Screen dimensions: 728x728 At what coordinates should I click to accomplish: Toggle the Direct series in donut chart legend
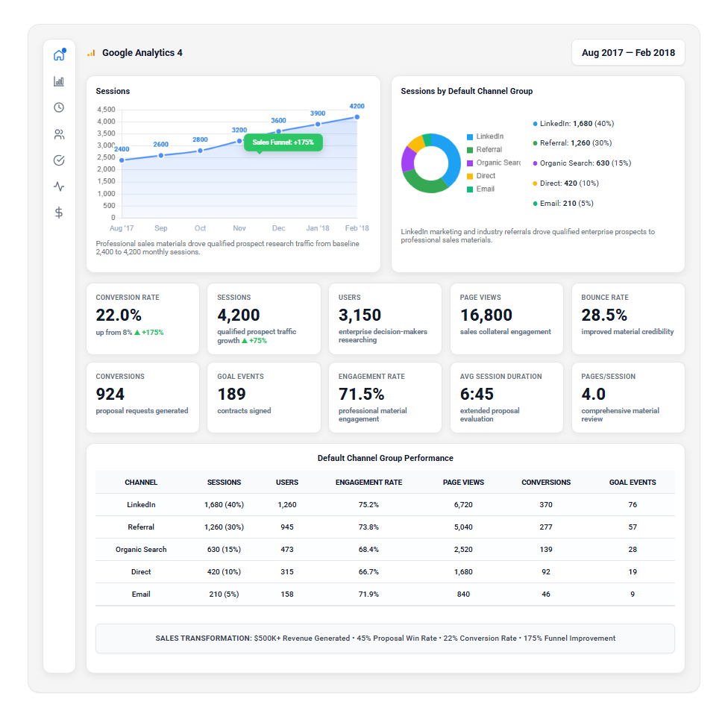[486, 176]
